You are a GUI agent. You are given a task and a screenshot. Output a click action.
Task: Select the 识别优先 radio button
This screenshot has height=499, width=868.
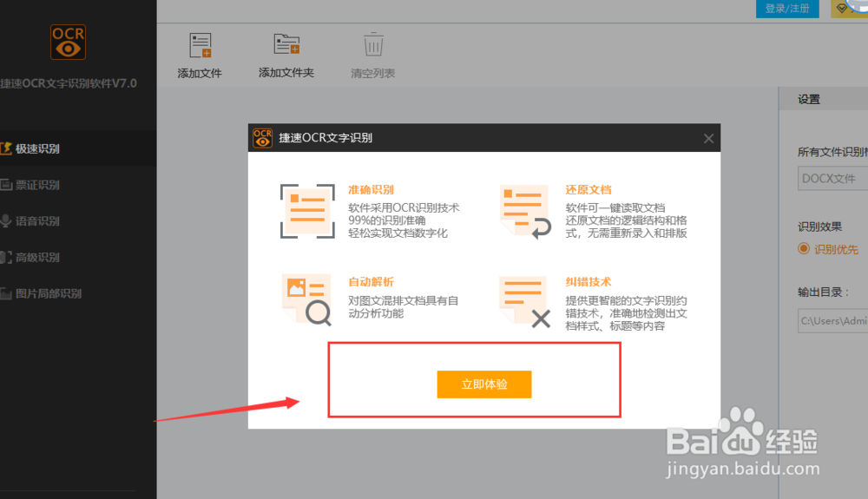804,248
